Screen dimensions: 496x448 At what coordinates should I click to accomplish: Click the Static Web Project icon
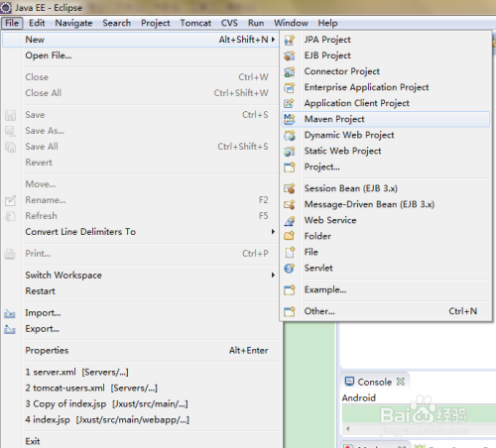click(290, 151)
